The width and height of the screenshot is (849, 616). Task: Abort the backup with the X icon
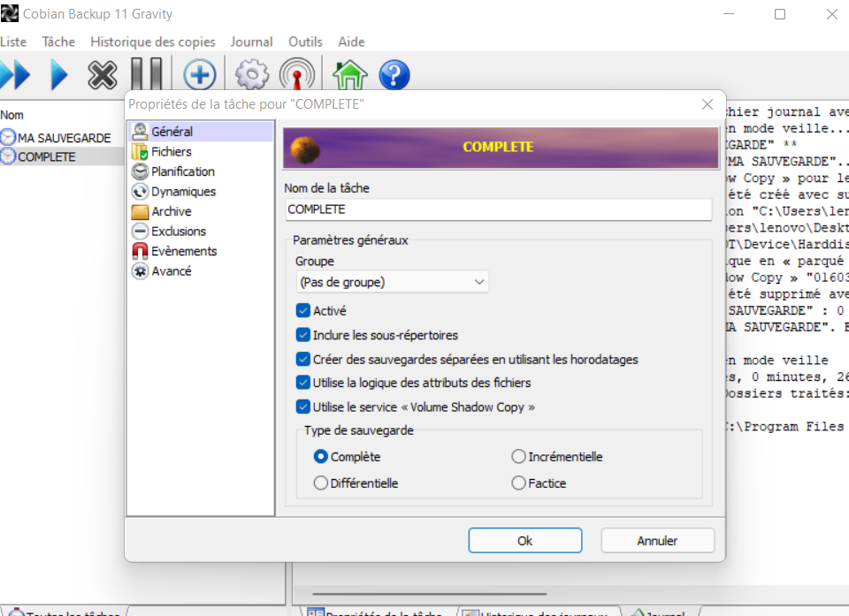[103, 75]
